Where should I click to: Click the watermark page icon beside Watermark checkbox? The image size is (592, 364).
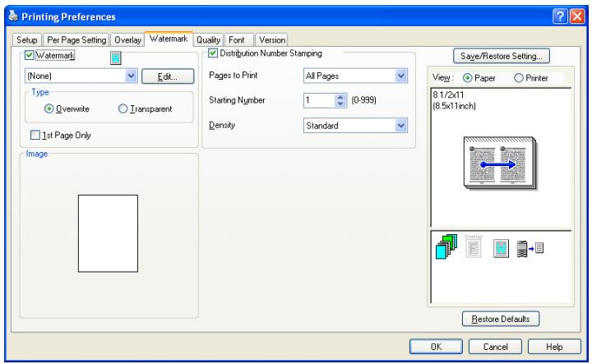click(x=116, y=58)
